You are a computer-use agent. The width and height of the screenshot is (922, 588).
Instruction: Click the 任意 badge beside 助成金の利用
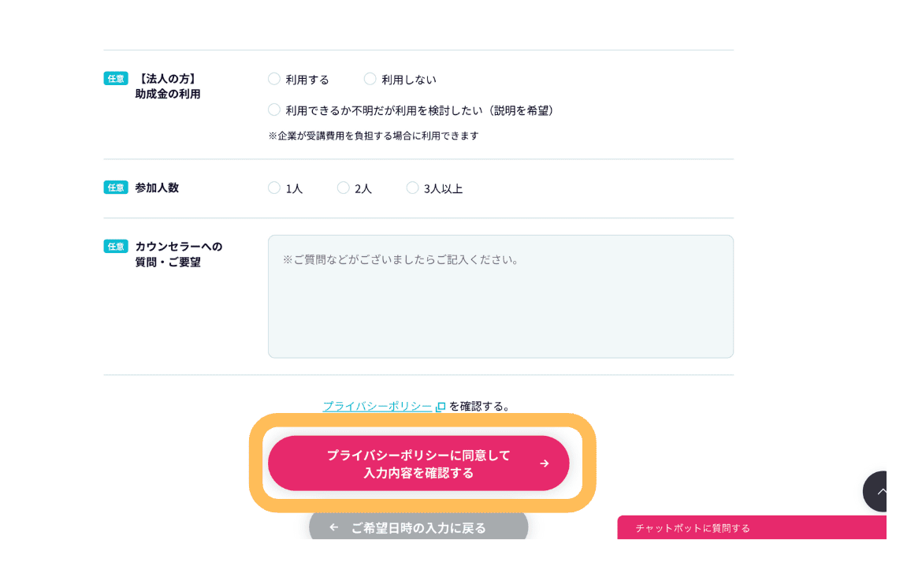pos(116,79)
